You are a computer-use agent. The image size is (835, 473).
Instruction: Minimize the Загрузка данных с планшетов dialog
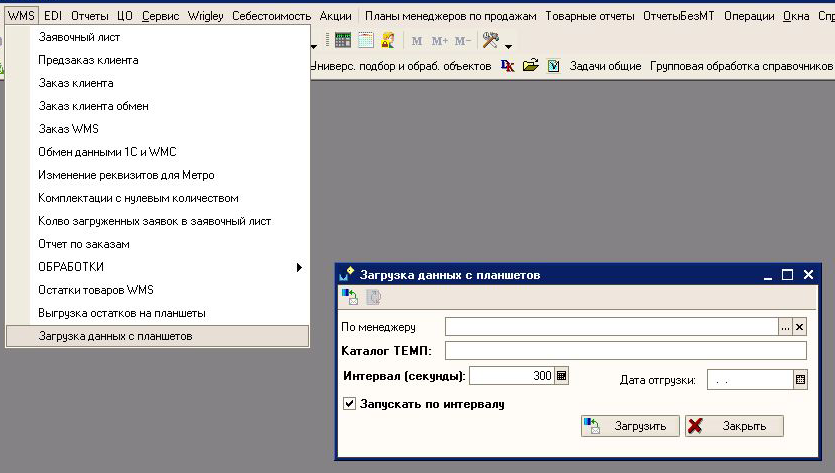tap(767, 275)
